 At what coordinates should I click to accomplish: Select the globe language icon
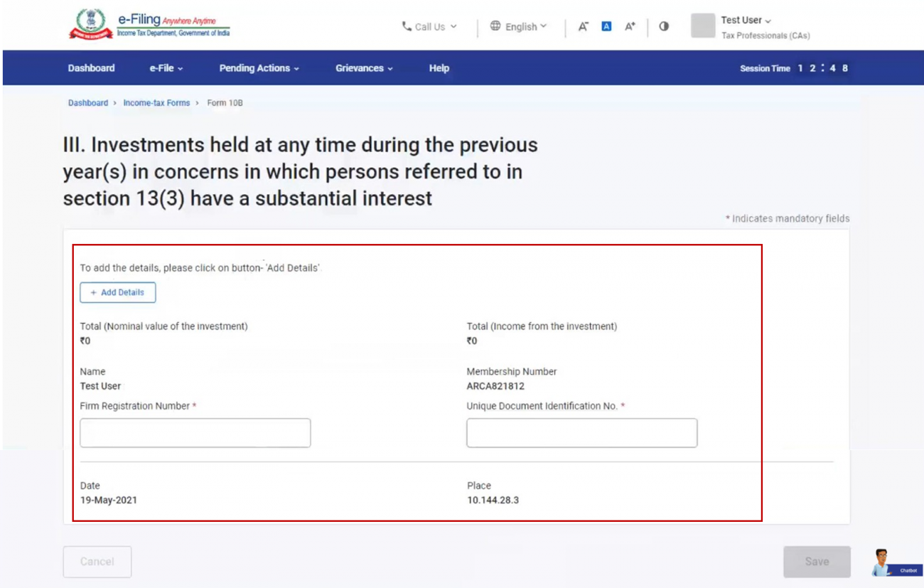[495, 26]
